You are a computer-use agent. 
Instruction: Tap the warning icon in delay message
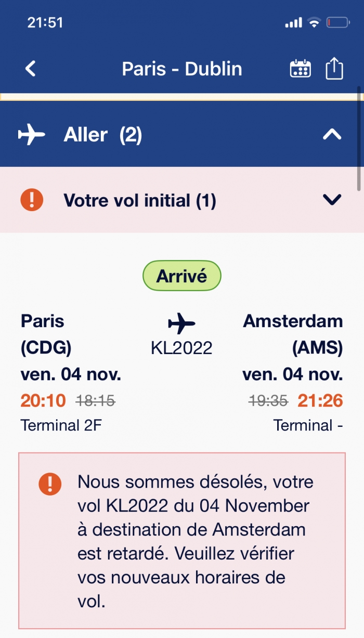tap(50, 484)
